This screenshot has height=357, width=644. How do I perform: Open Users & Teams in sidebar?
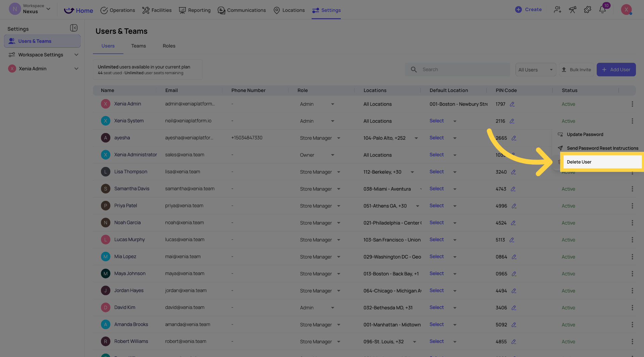point(42,41)
